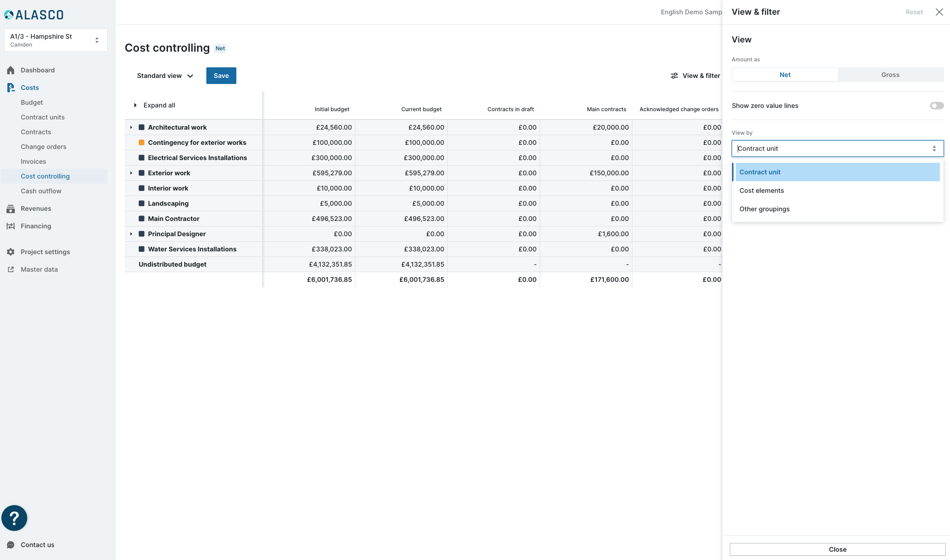
Task: Open Master data external link icon
Action: (x=11, y=269)
